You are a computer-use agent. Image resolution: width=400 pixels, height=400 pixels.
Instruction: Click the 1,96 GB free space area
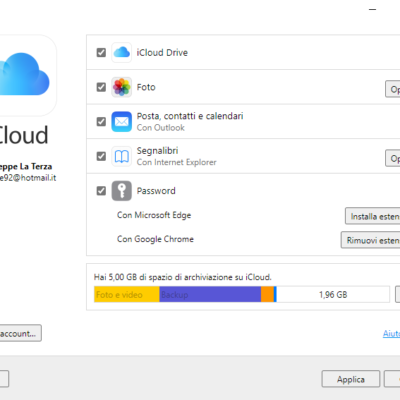coord(333,295)
